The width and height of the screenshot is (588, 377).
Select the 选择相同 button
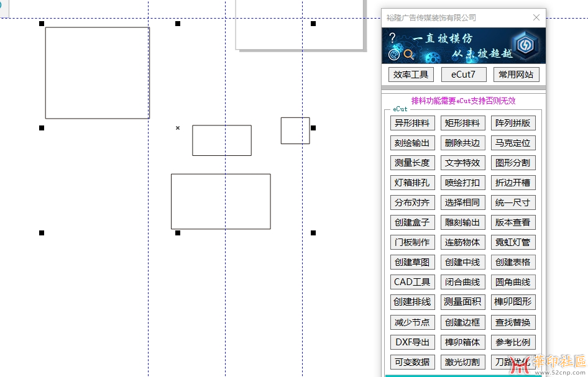462,202
